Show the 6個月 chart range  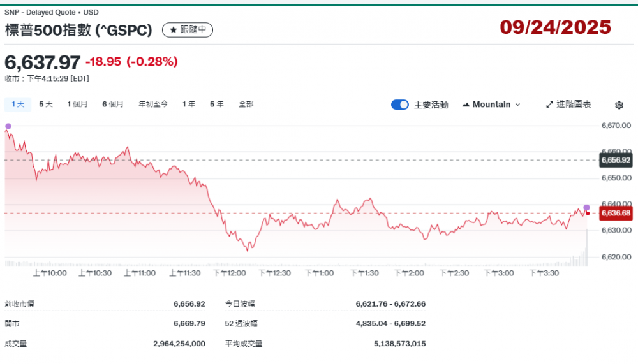pos(113,104)
